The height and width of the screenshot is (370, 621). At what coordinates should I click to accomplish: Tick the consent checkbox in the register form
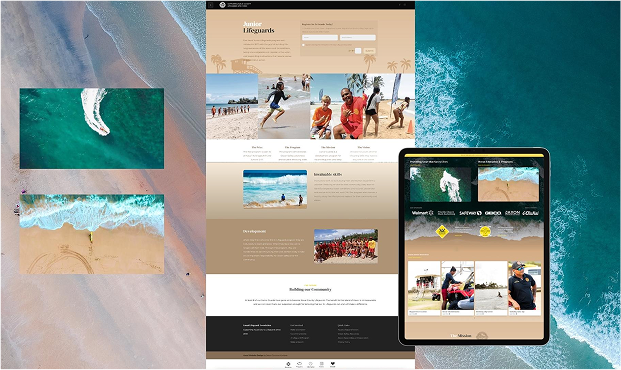(303, 45)
